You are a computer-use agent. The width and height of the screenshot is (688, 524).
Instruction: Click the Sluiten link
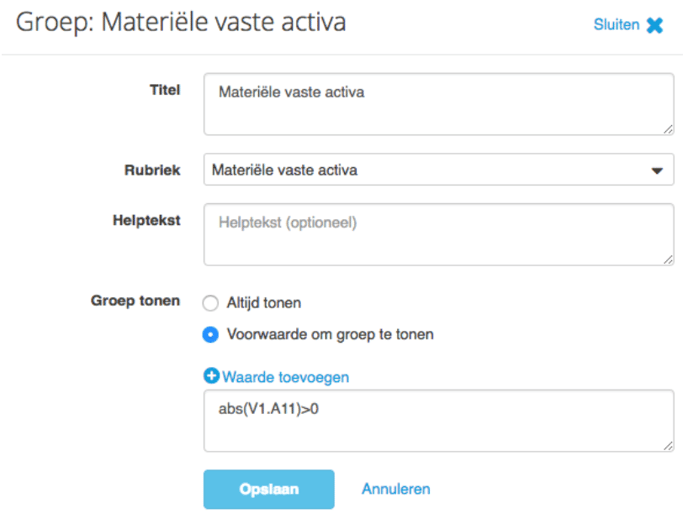click(616, 25)
